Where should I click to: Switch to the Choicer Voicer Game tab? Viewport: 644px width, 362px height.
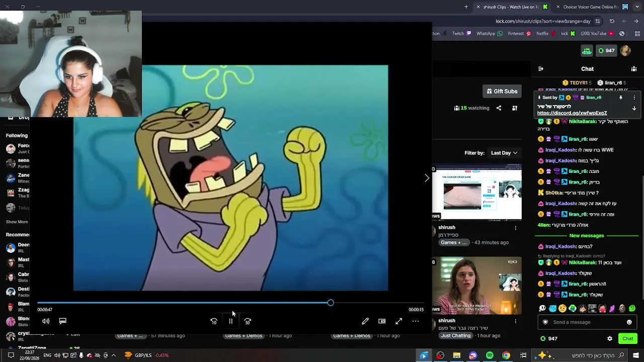[591, 7]
